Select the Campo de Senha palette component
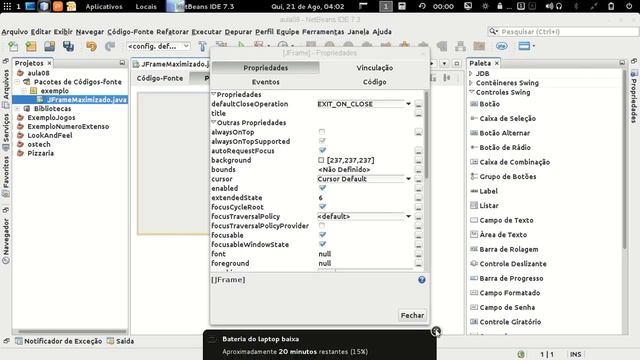 coord(503,307)
